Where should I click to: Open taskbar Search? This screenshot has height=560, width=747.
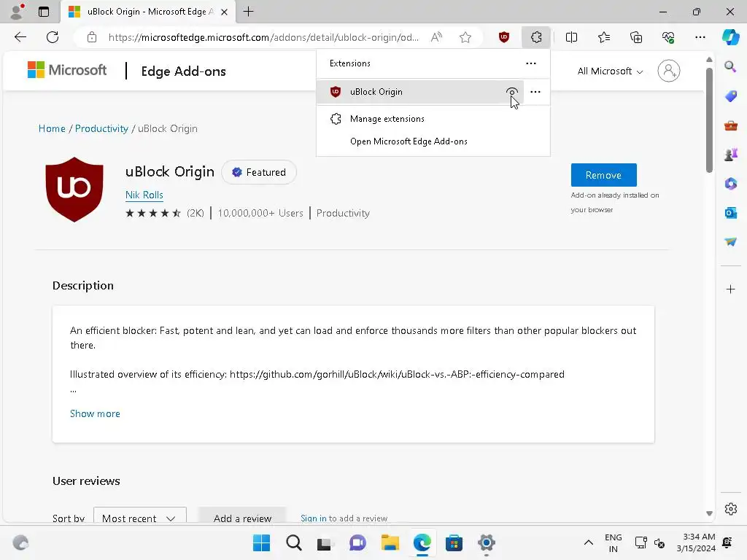[x=293, y=542]
